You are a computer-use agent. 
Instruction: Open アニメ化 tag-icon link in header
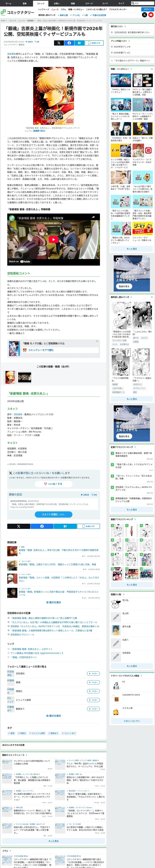tap(75, 15)
